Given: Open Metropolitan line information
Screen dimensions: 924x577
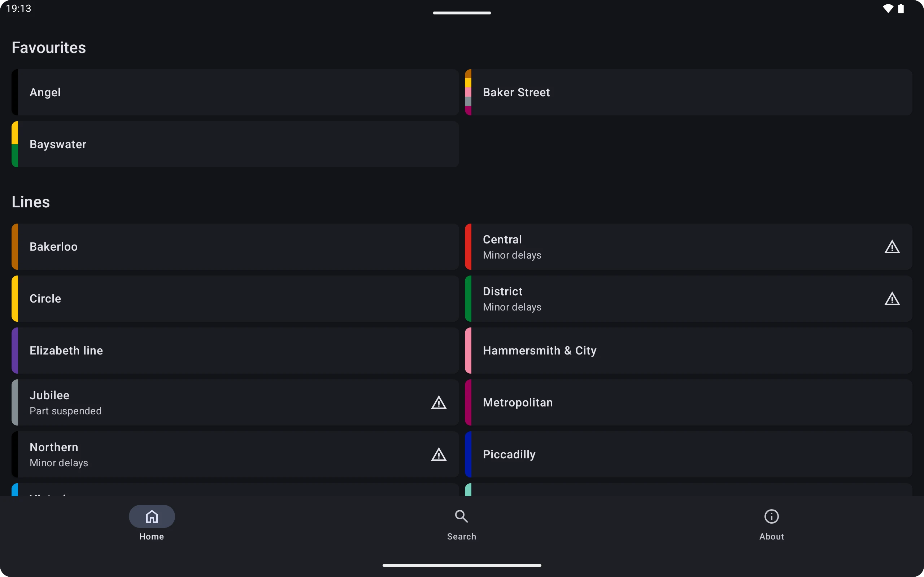Looking at the screenshot, I should pos(688,402).
